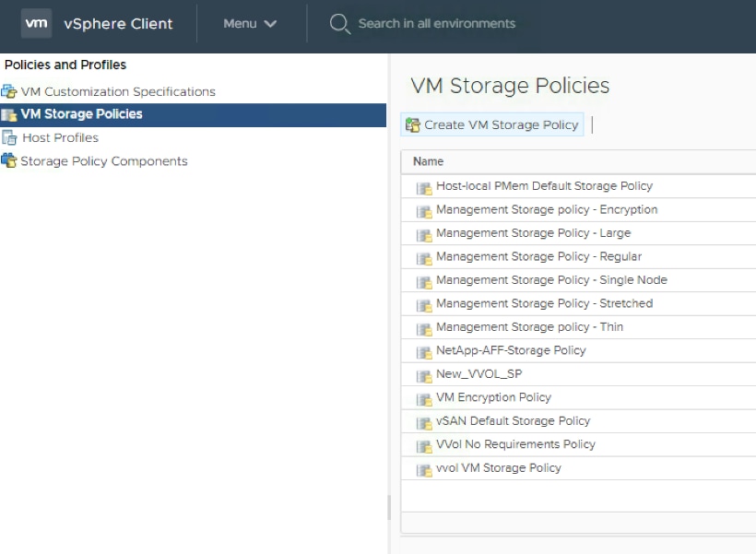Select Management Storage Policy - Single Node
756x554 pixels.
[x=551, y=280]
